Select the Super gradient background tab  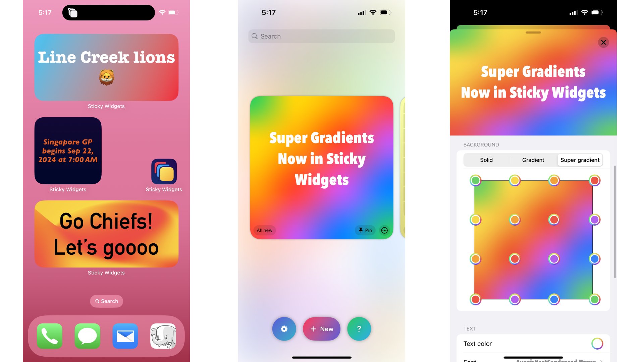click(580, 160)
